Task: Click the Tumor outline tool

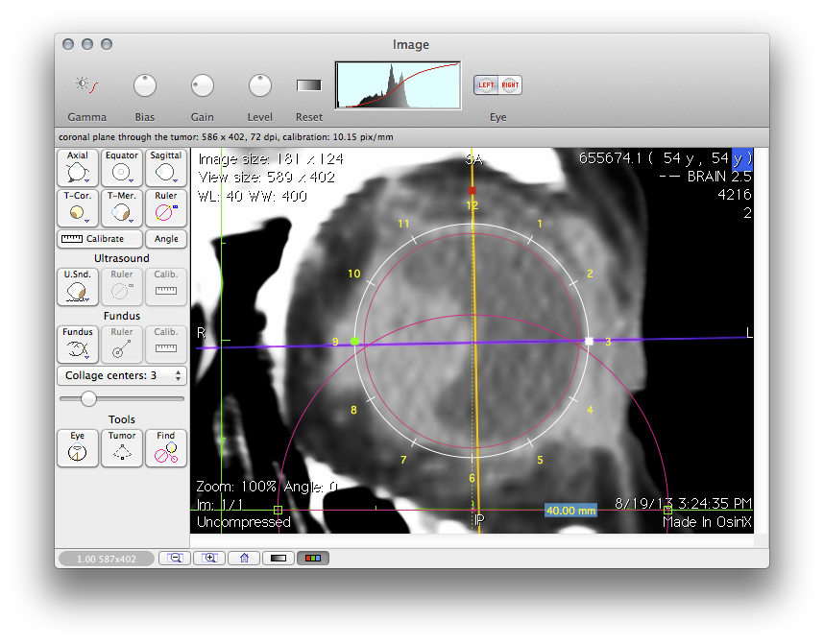Action: coord(122,448)
